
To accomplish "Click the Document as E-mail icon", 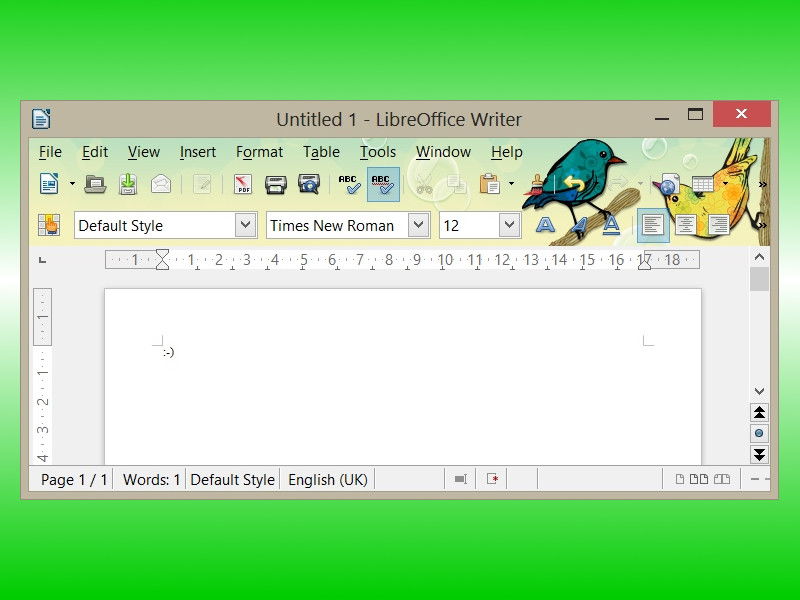I will (161, 184).
